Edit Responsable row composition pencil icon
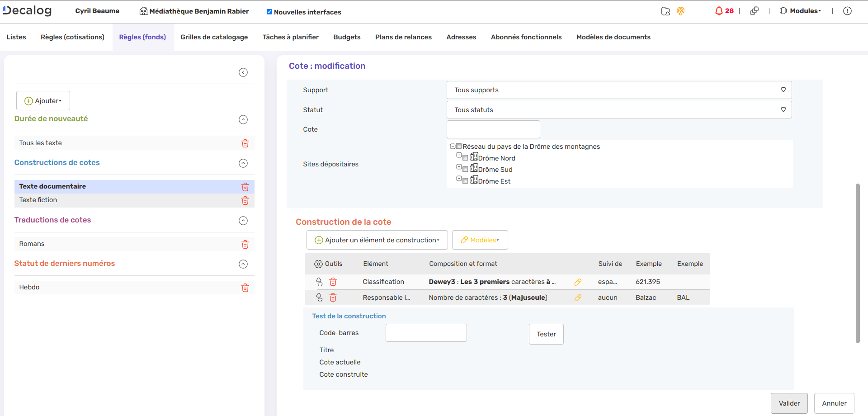This screenshot has width=868, height=416. 578,298
